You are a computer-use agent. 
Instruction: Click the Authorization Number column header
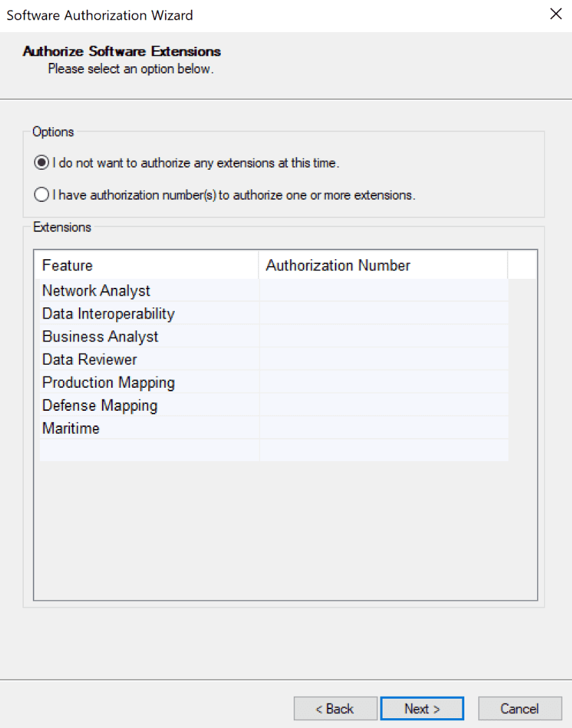click(x=338, y=265)
